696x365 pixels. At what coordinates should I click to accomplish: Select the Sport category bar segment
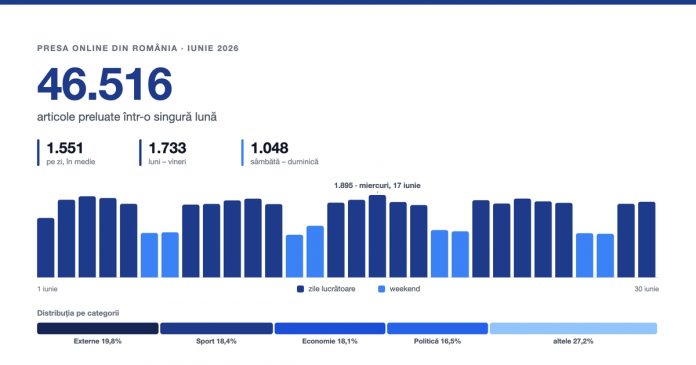click(216, 328)
